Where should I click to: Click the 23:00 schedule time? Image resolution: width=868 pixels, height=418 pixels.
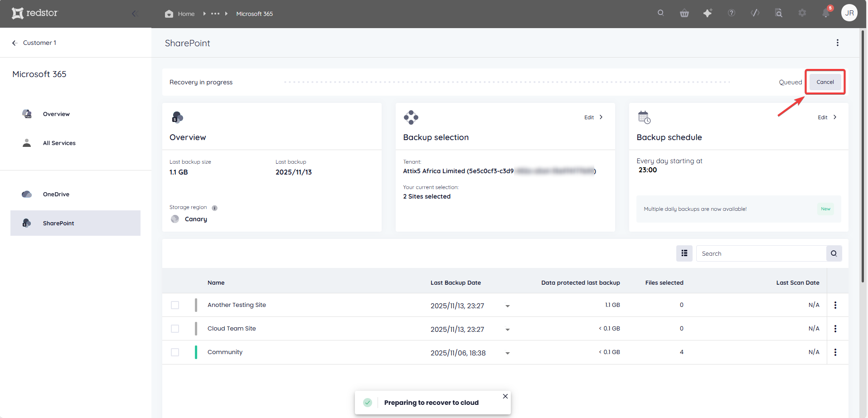[648, 170]
